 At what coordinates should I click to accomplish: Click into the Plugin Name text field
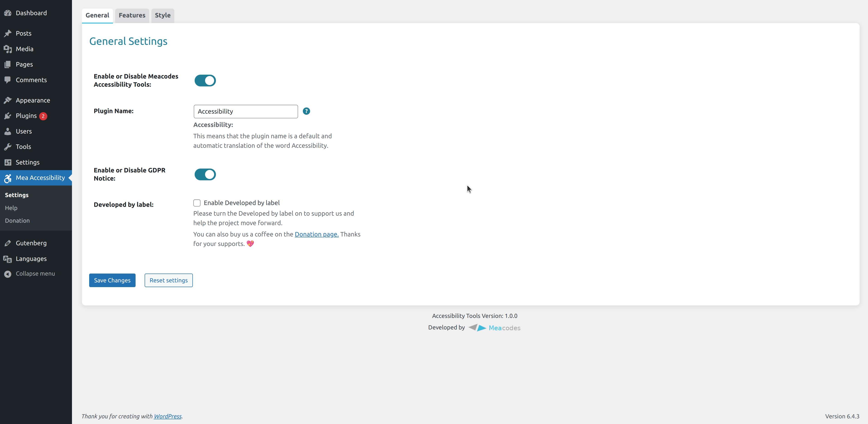click(245, 112)
